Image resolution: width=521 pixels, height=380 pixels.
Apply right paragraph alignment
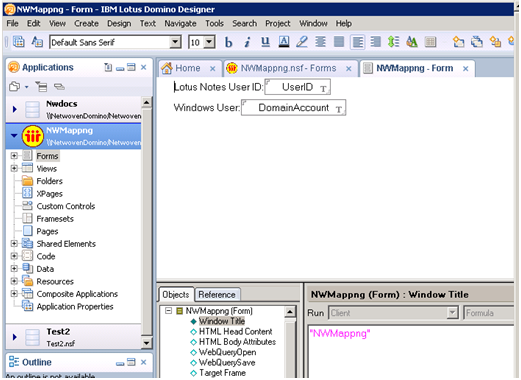[376, 42]
